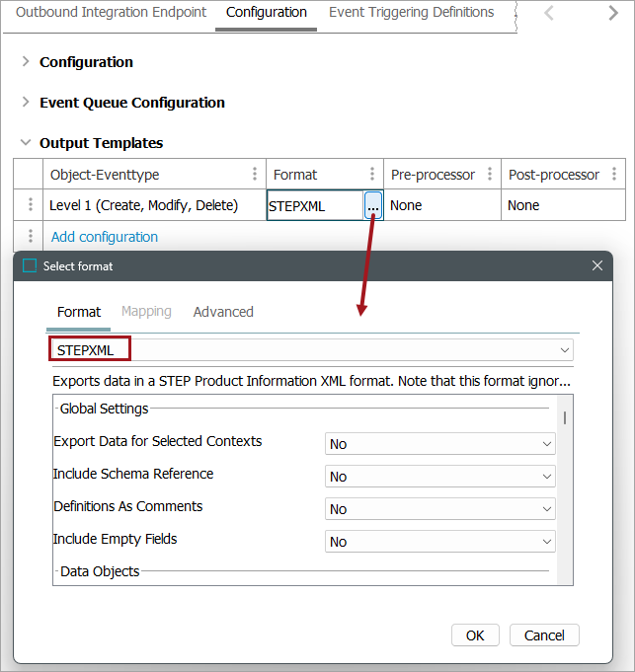Click options dots beside Add configuration
635x672 pixels.
(x=31, y=237)
